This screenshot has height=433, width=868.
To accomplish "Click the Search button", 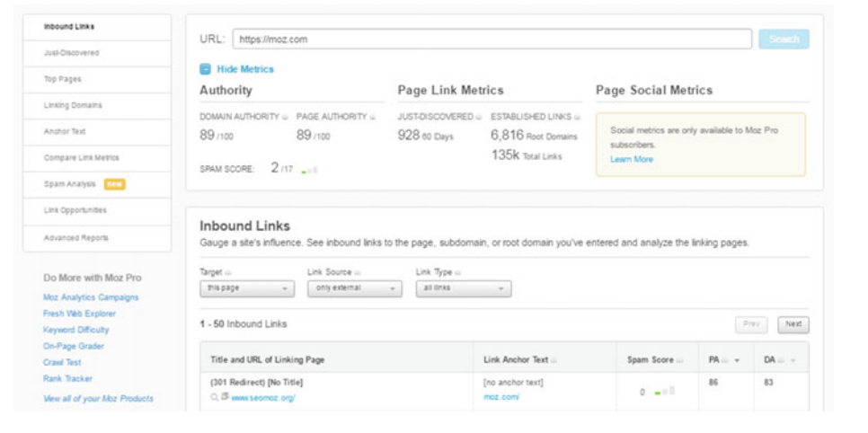I will [784, 40].
